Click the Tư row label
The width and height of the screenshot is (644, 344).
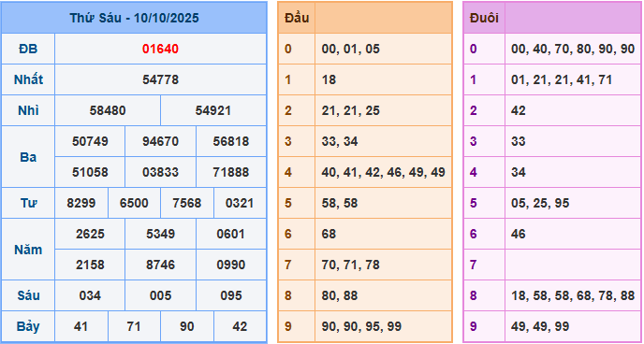(28, 204)
